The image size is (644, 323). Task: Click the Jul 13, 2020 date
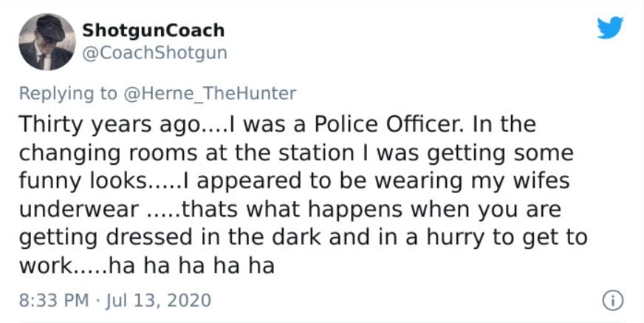point(159,300)
